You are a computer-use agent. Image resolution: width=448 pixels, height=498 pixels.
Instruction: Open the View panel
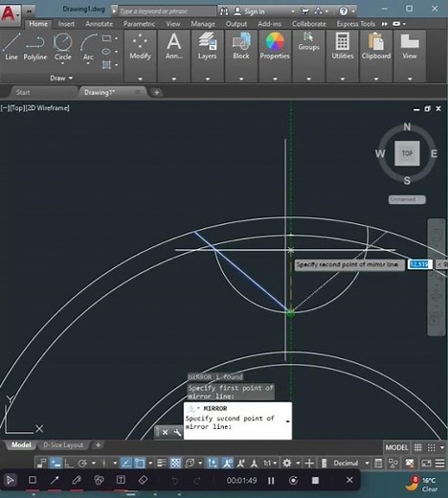[x=410, y=57]
